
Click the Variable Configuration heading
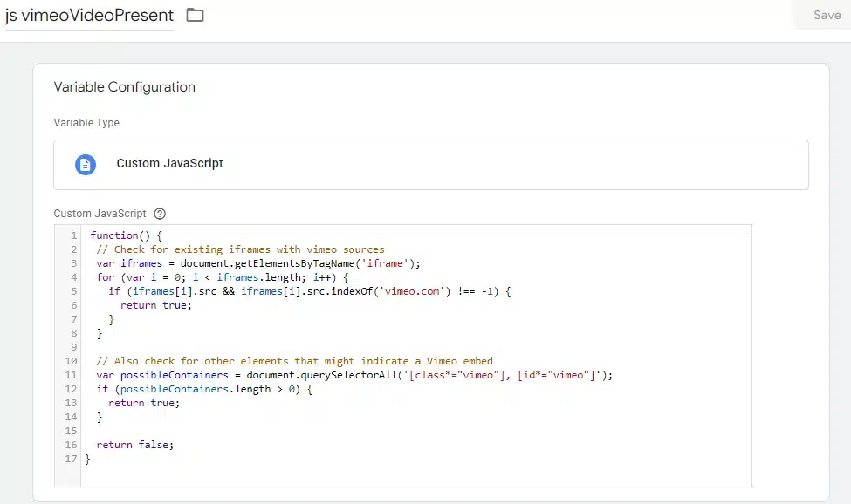pyautogui.click(x=124, y=87)
